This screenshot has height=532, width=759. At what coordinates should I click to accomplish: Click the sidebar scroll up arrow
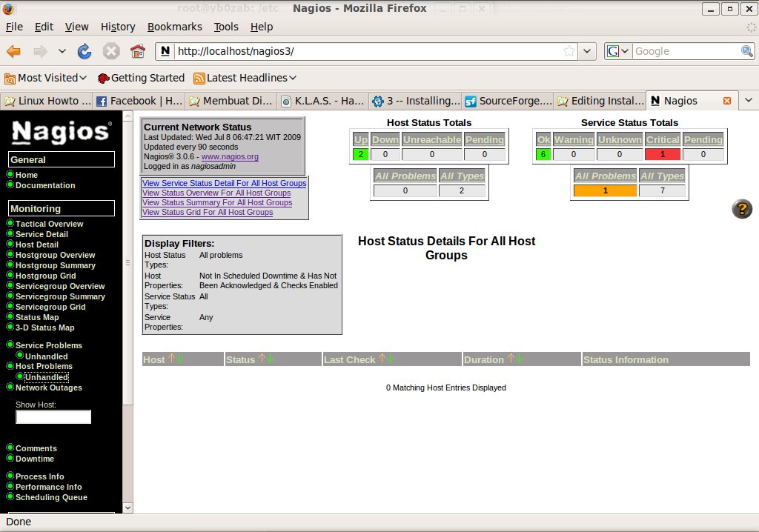point(127,116)
